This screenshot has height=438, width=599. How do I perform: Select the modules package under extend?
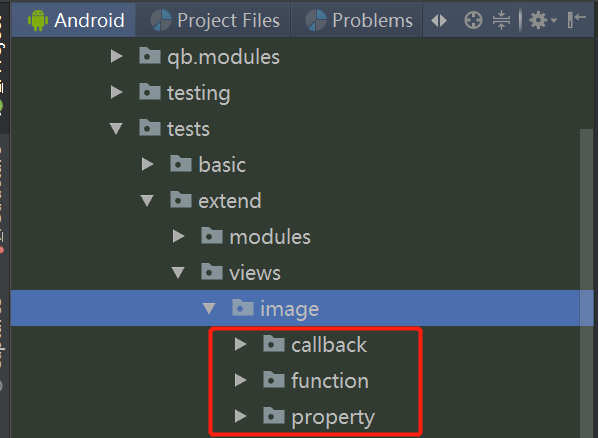(270, 237)
